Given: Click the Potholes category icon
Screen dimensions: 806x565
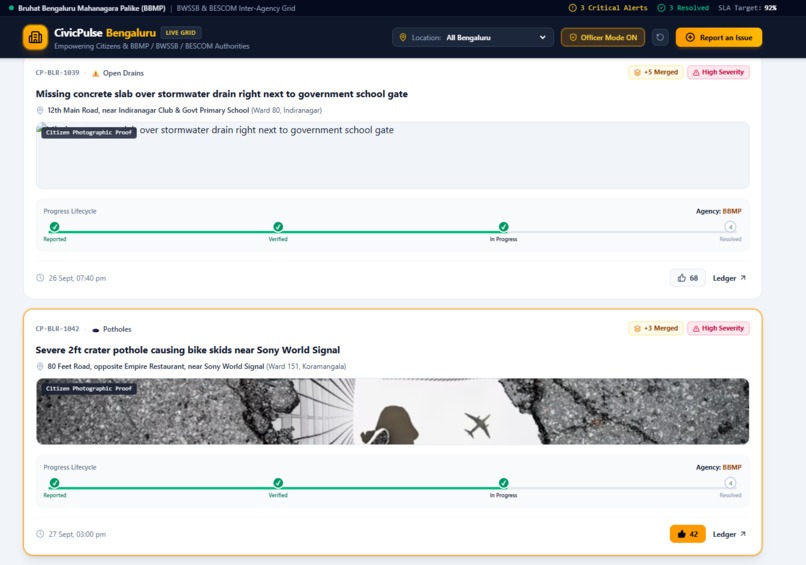Looking at the screenshot, I should coord(96,330).
